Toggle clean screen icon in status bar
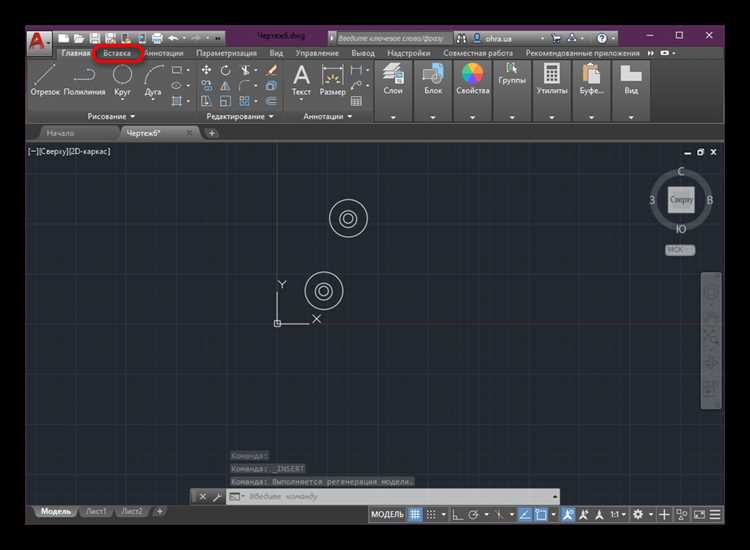Screen dimensions: 750x550 [x=699, y=514]
